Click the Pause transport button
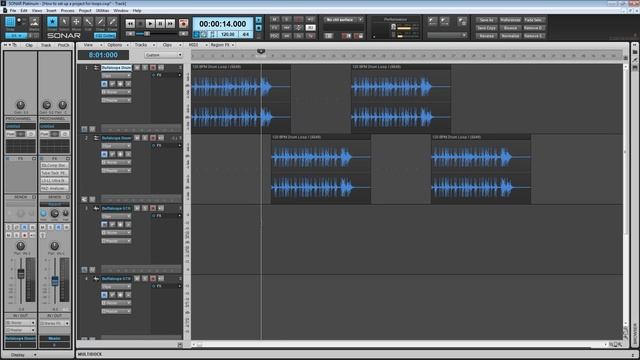 (x=160, y=24)
